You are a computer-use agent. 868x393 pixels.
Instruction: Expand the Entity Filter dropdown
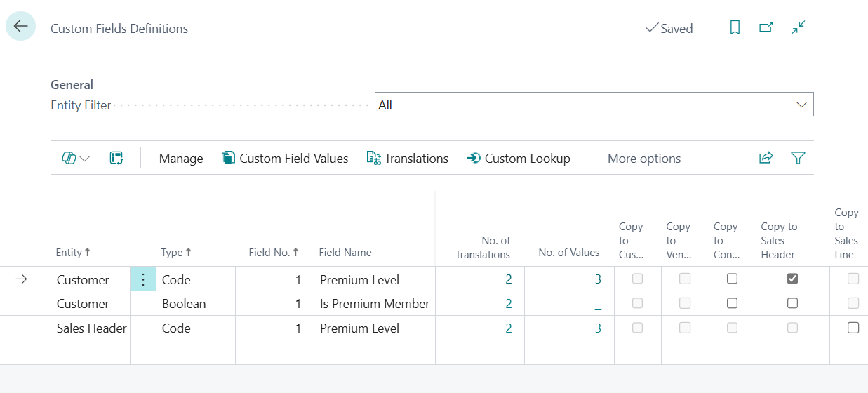click(801, 105)
